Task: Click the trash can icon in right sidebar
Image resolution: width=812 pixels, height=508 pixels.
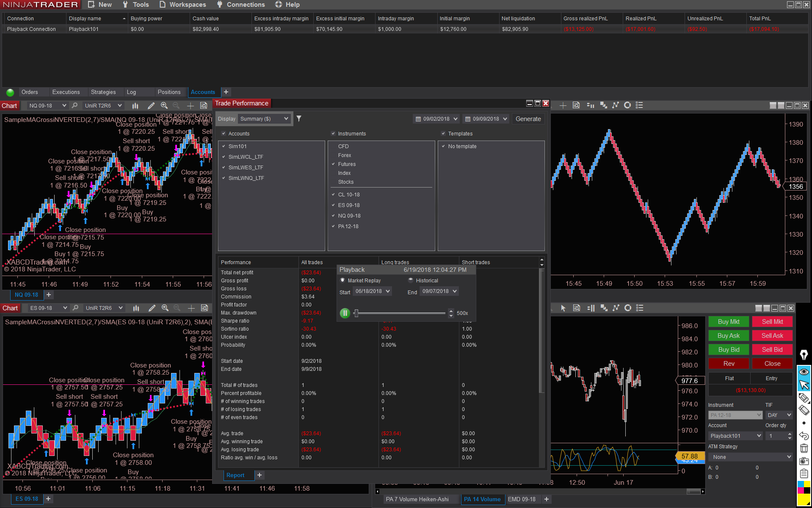Action: pyautogui.click(x=804, y=448)
